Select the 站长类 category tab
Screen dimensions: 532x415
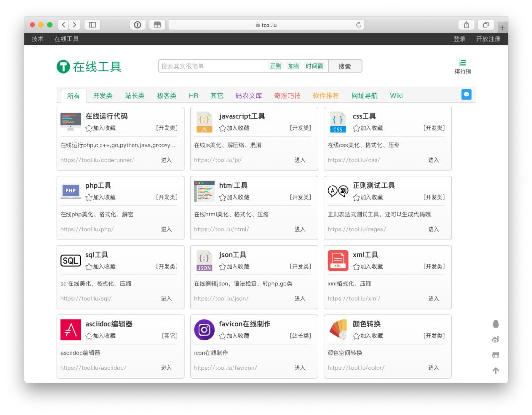pyautogui.click(x=136, y=96)
